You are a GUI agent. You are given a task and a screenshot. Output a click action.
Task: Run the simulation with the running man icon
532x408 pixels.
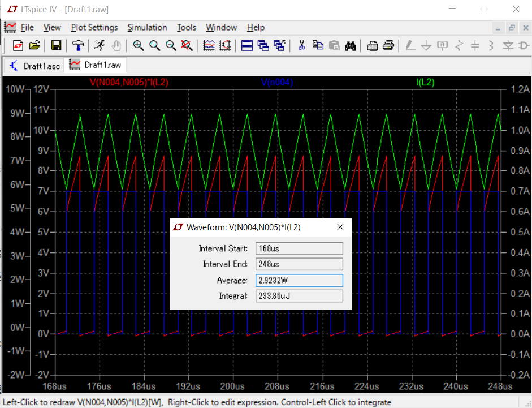pos(100,45)
